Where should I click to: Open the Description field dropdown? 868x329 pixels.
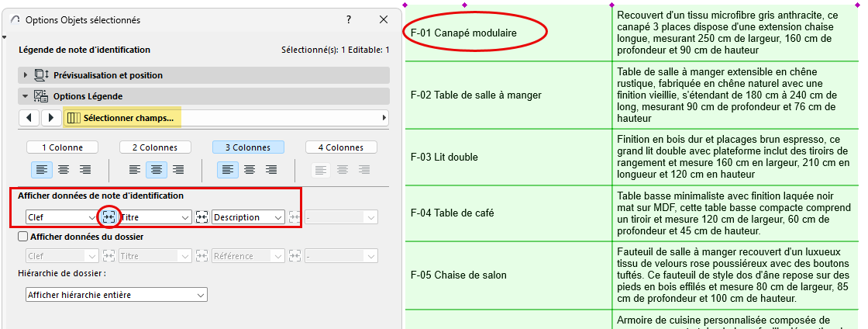pos(247,218)
